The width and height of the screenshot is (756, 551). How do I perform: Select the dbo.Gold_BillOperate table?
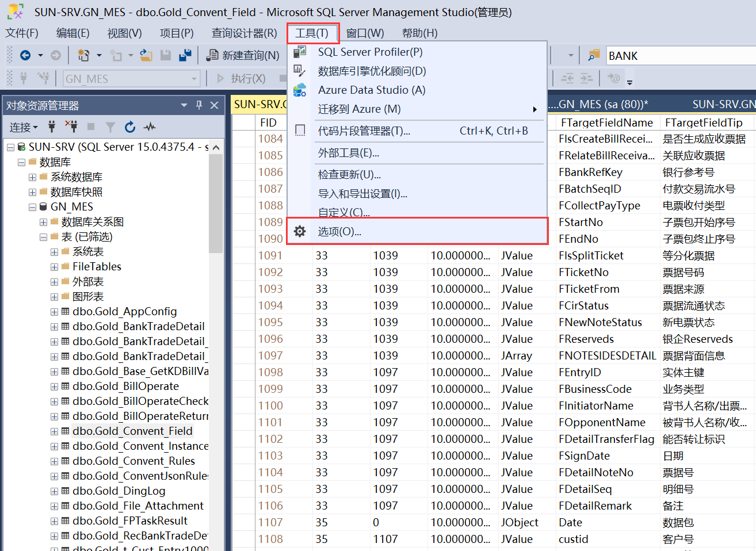[126, 387]
